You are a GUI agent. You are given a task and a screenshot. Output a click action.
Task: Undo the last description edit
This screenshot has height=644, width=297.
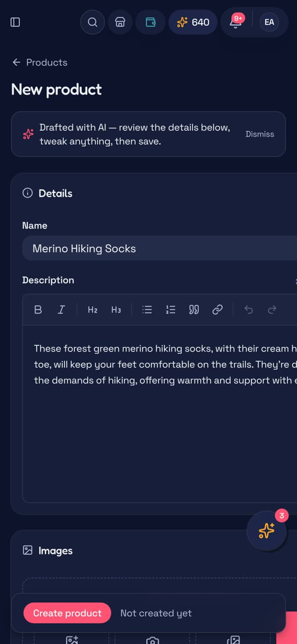tap(248, 310)
